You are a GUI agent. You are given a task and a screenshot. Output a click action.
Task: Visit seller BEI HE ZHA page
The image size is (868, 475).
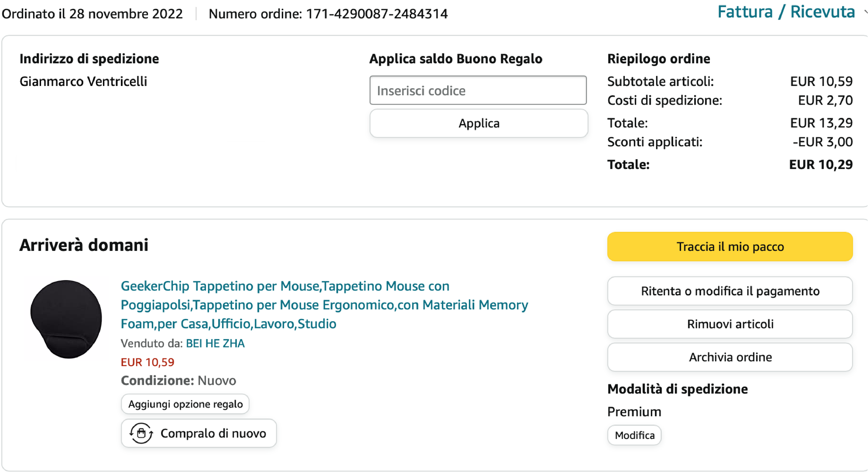(215, 343)
